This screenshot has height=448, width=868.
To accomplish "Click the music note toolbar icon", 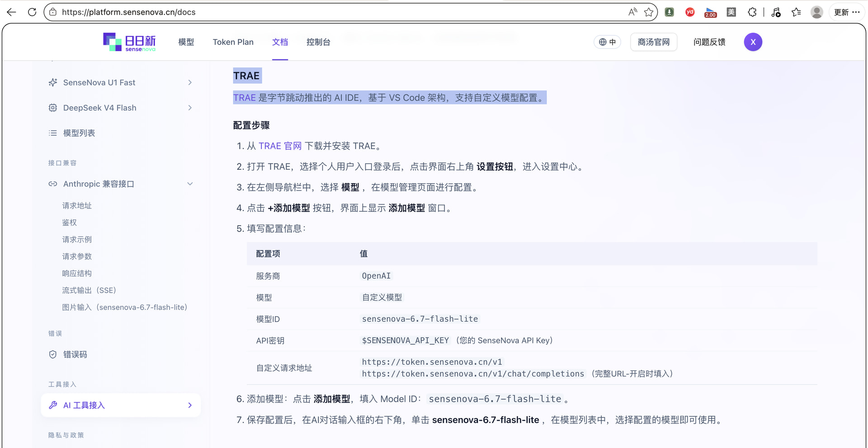I will point(776,12).
